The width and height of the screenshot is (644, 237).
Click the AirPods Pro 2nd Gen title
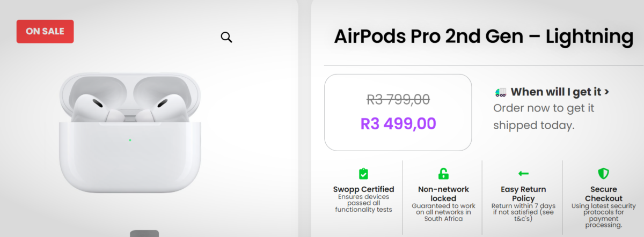pos(484,37)
